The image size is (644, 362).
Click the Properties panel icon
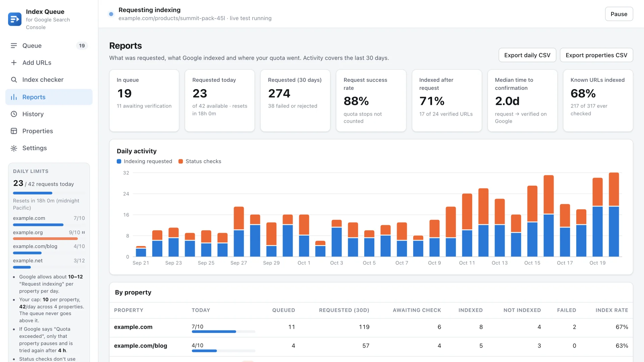pyautogui.click(x=14, y=131)
